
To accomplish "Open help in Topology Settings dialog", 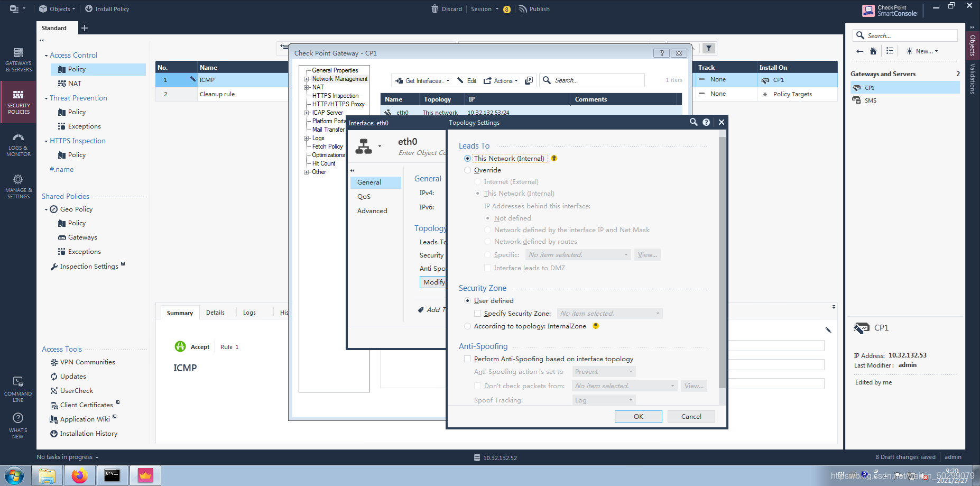I will click(x=706, y=122).
